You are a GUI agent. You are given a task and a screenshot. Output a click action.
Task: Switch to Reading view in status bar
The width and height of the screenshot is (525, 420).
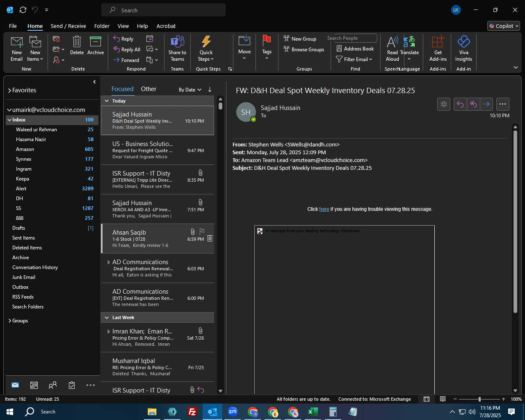[443, 399]
